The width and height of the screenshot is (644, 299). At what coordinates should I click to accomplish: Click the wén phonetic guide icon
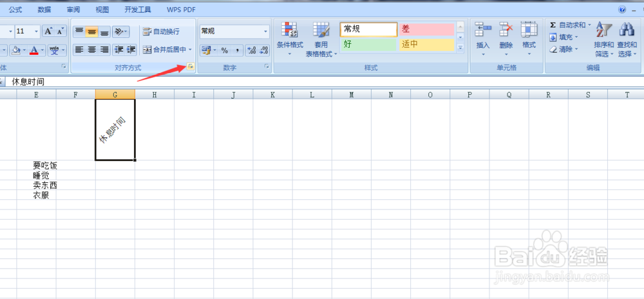click(54, 50)
